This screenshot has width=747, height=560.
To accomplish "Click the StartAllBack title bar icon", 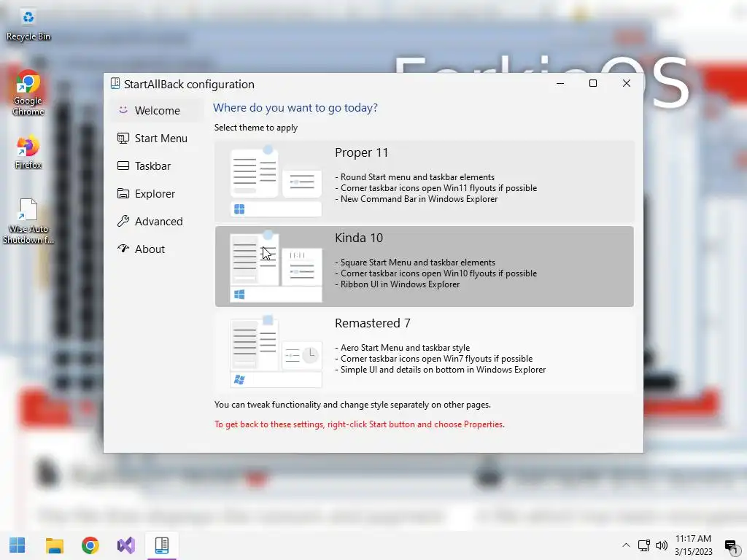I will coord(115,84).
